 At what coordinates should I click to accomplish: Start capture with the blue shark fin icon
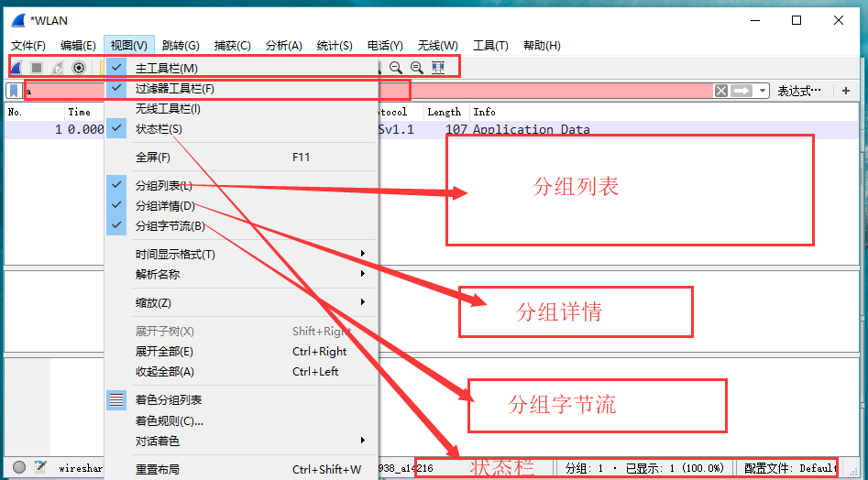(x=16, y=68)
